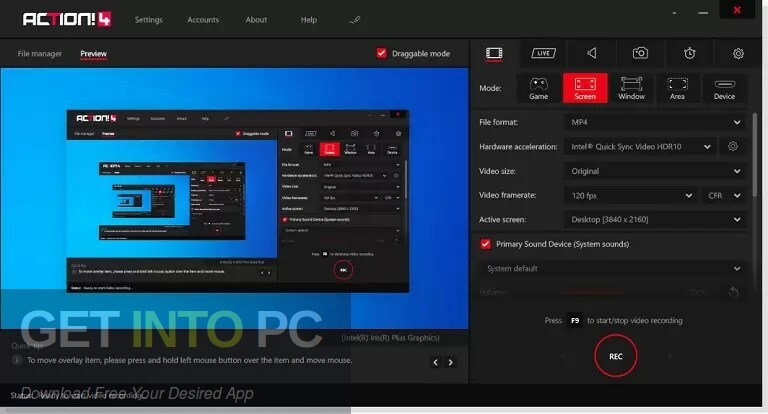Screen dimensions: 768x414
Task: Click the desktop preview thumbnail
Action: 234,198
